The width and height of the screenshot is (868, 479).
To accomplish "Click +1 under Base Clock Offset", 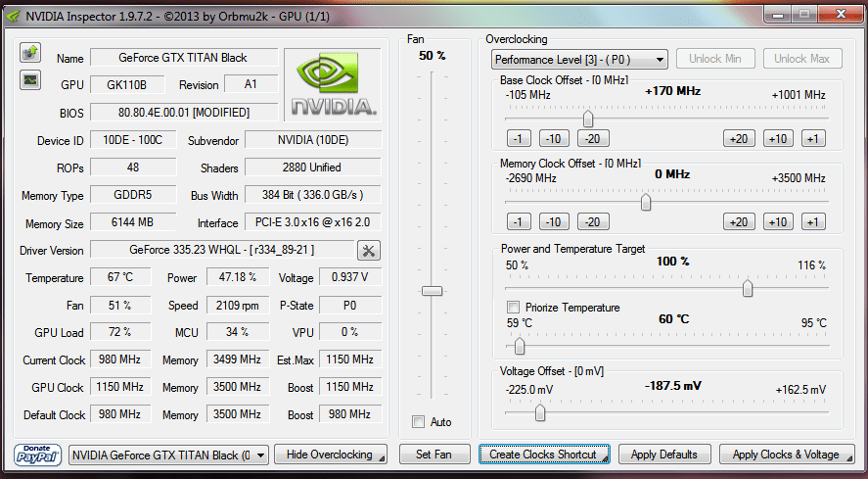I will 813,138.
